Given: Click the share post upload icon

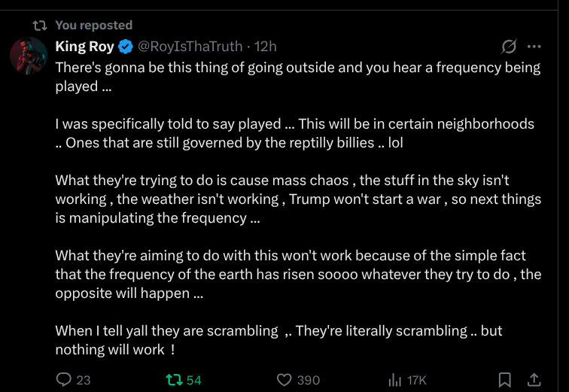Looking at the screenshot, I should (534, 380).
